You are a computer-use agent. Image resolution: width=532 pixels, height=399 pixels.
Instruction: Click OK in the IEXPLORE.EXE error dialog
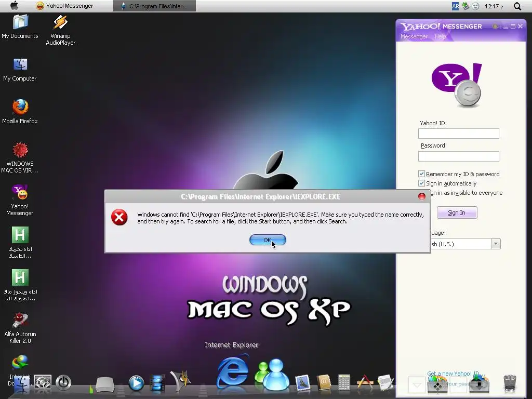coord(268,240)
